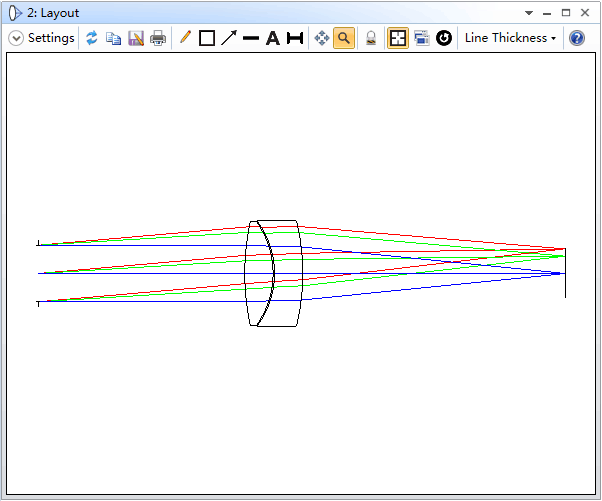602x501 pixels.
Task: Add text annotation with the A tool
Action: click(x=272, y=38)
